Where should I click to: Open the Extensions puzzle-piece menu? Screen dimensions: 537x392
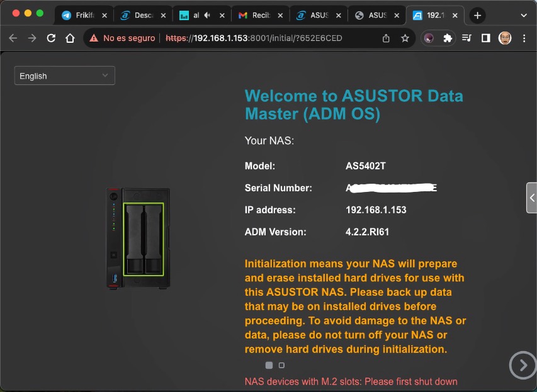[x=448, y=38]
